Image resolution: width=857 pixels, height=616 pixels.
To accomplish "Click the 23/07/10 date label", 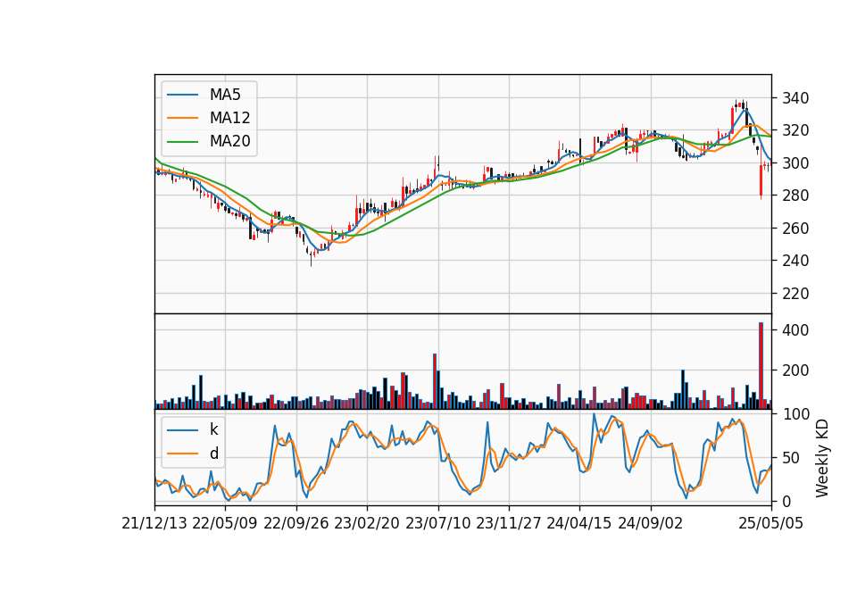I will click(437, 523).
